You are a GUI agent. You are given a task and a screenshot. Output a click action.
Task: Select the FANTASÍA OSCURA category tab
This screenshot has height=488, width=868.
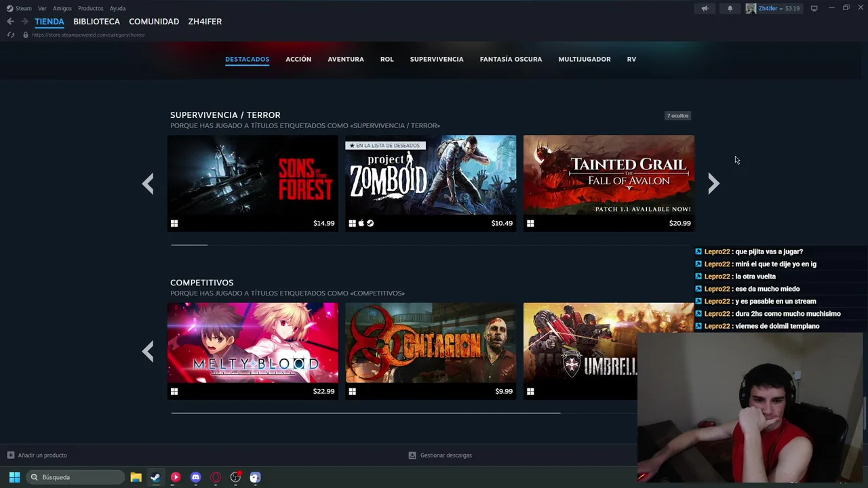[x=511, y=59]
